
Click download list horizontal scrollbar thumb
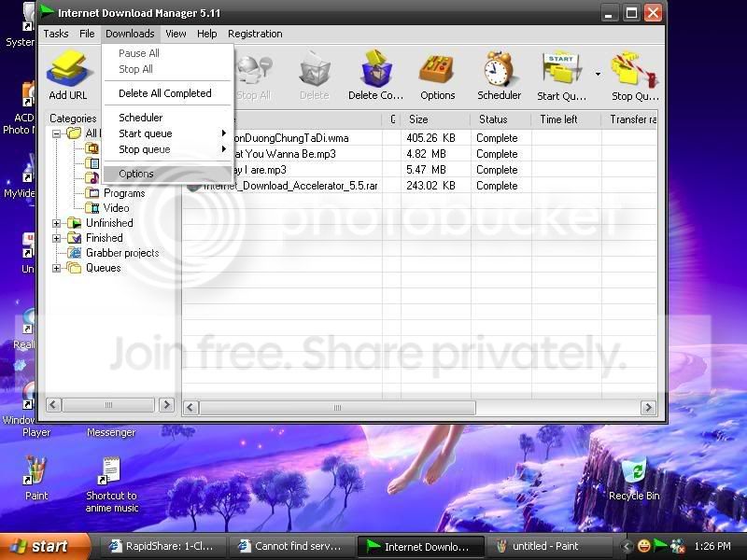pos(337,408)
